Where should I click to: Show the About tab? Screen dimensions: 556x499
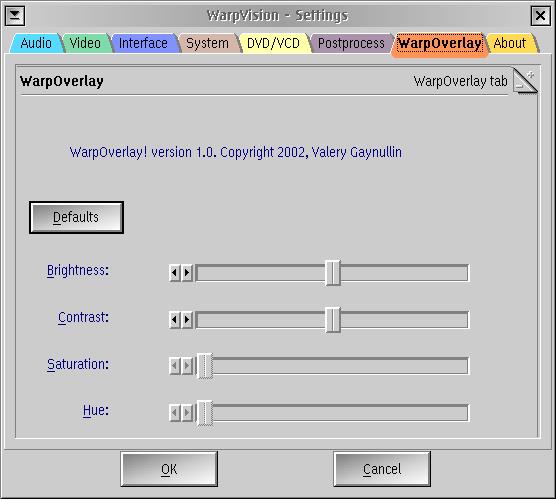pyautogui.click(x=510, y=43)
